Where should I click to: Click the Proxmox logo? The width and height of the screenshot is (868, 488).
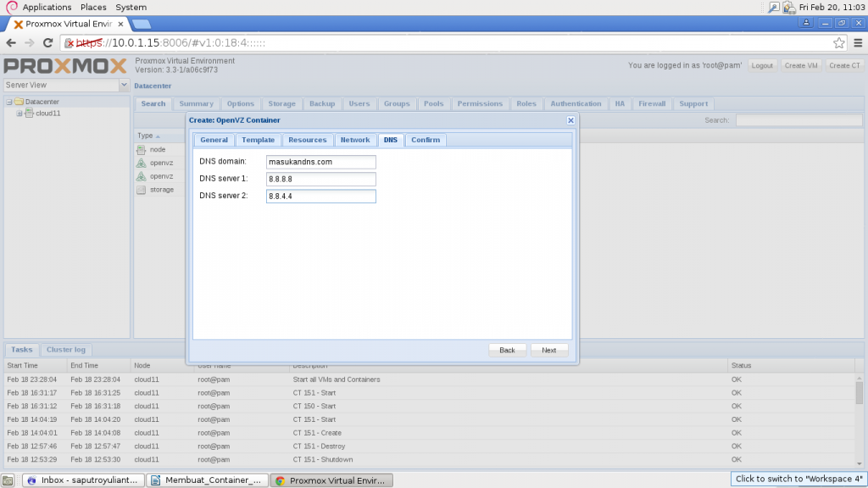coord(65,66)
